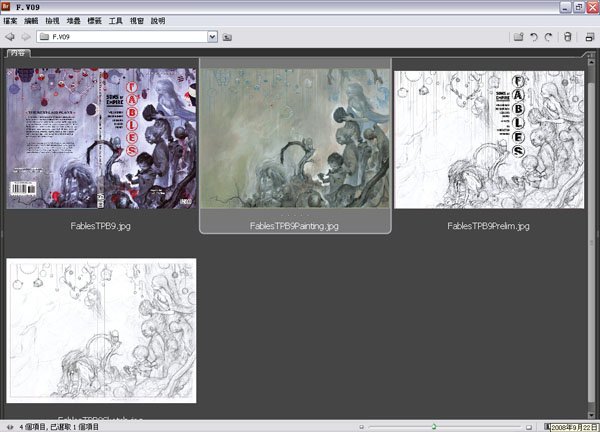Image resolution: width=600 pixels, height=432 pixels.
Task: Open the 標籤 menu
Action: [98, 20]
